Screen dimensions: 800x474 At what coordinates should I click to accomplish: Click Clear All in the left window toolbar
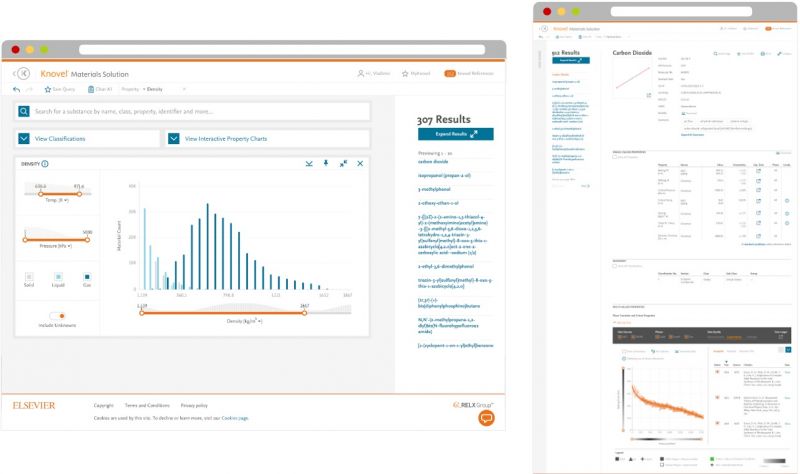point(100,89)
